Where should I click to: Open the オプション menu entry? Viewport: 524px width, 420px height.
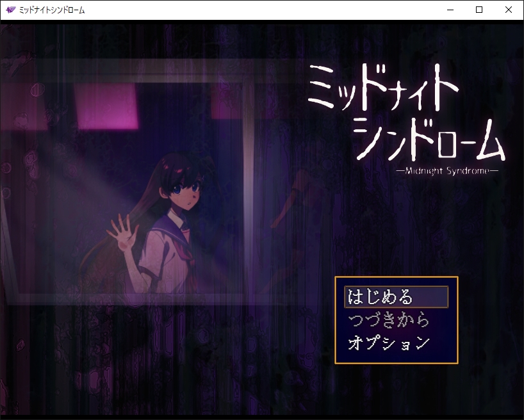point(389,343)
